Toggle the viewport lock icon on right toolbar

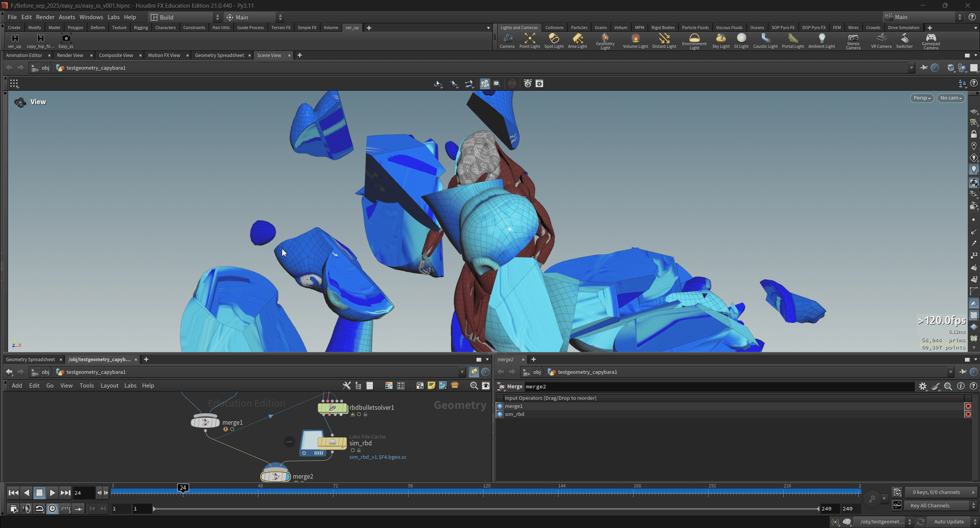coord(974,134)
